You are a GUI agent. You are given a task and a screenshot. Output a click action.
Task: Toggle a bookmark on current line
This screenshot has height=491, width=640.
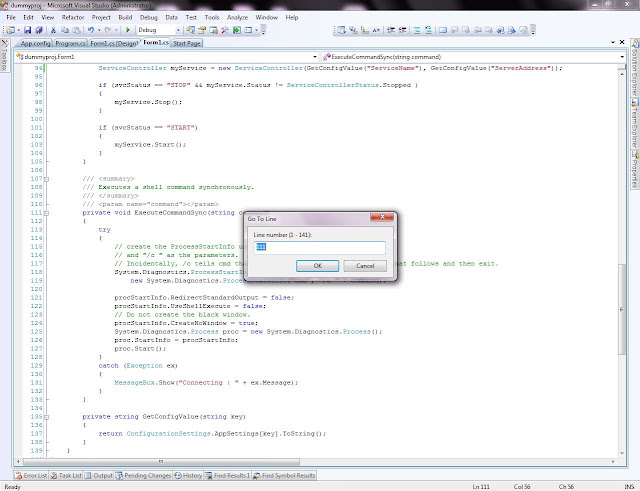(443, 30)
